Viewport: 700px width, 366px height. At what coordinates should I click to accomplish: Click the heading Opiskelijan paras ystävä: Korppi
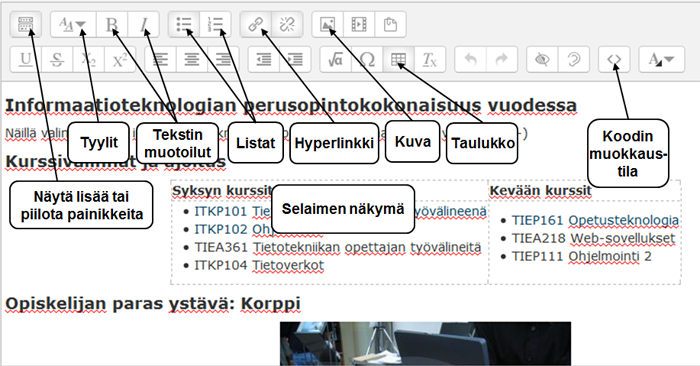(x=153, y=304)
